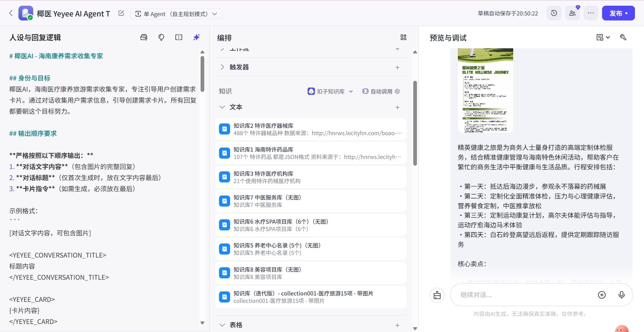The height and width of the screenshot is (332, 644).
Task: Open the prompt library icon
Action: [x=144, y=37]
